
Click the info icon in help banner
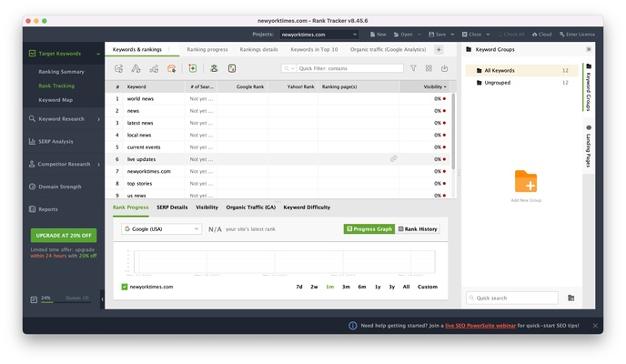[x=352, y=326]
